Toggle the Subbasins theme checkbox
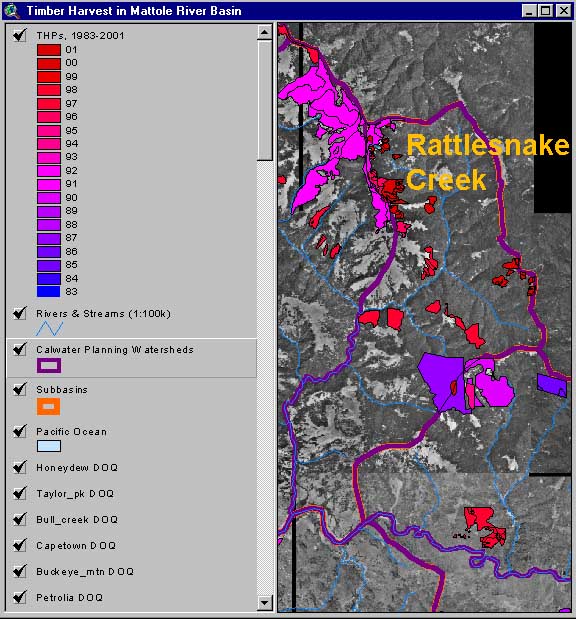 19,389
